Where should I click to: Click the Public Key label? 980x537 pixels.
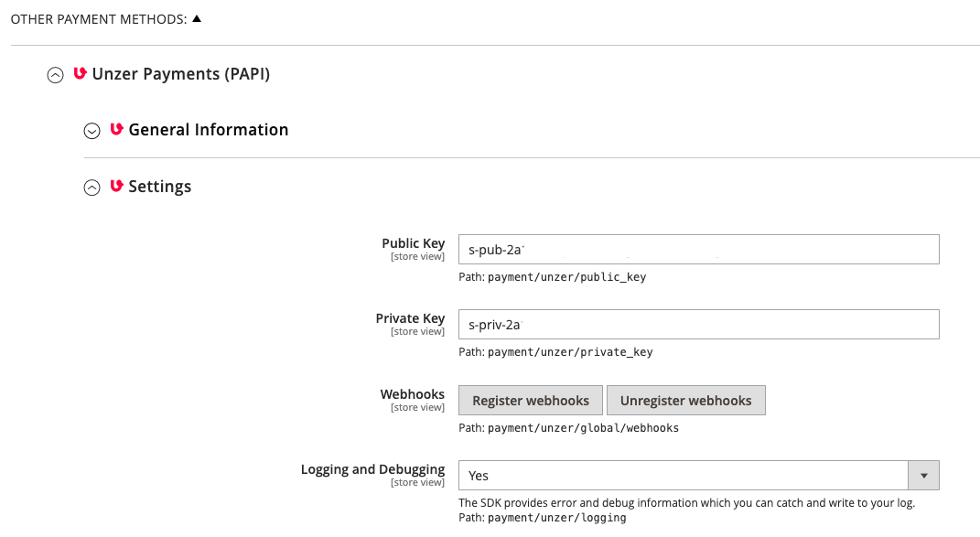coord(413,243)
